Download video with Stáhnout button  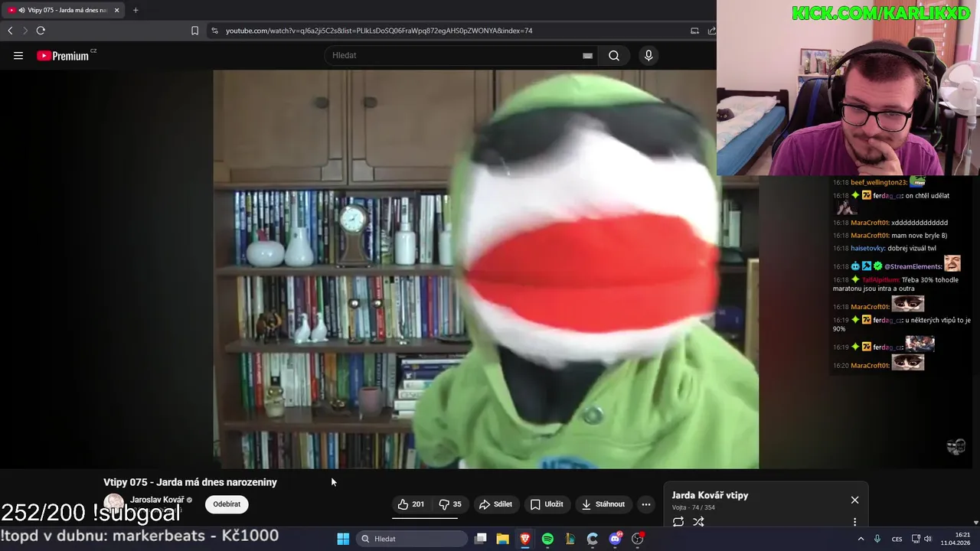tap(603, 504)
